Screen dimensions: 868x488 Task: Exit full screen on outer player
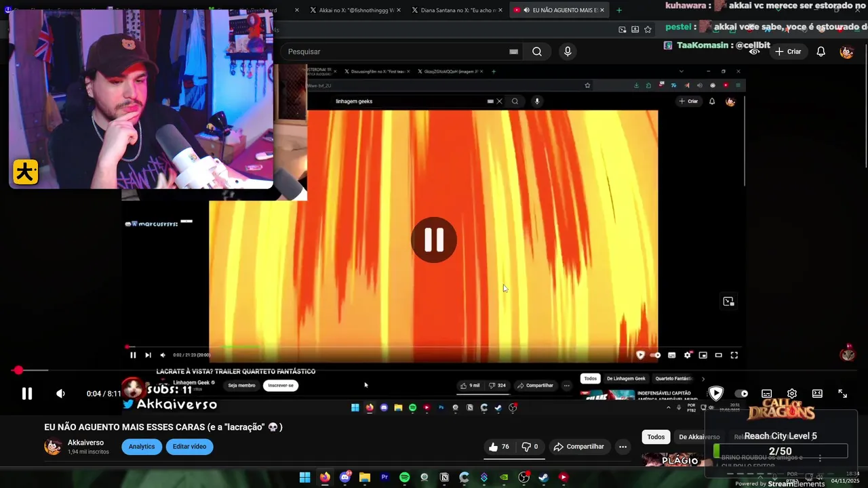coord(842,394)
